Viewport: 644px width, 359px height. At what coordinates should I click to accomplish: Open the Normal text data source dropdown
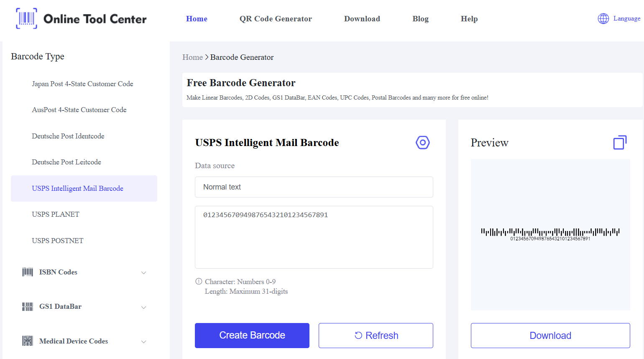click(x=314, y=187)
